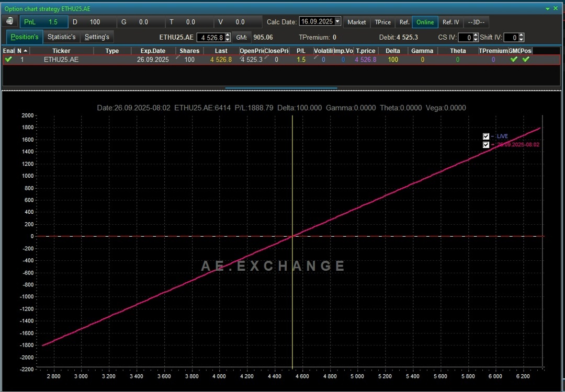565x392 pixels.
Task: Switch to the Statistic's tab
Action: click(62, 37)
